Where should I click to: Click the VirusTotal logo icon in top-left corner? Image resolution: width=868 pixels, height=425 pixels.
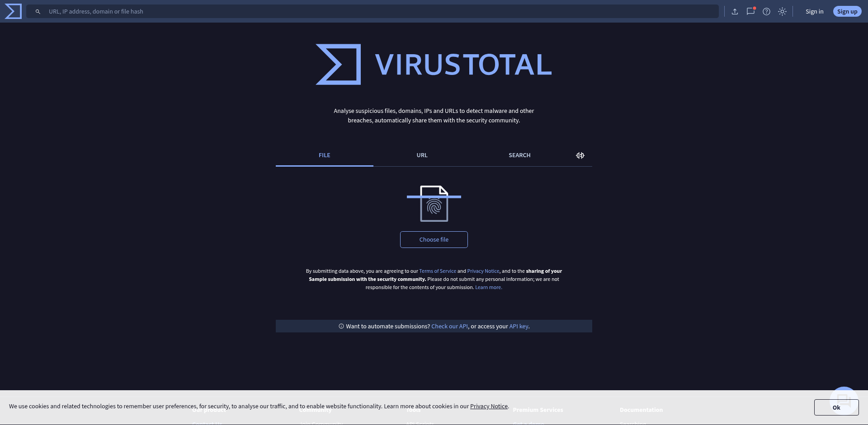pyautogui.click(x=13, y=11)
